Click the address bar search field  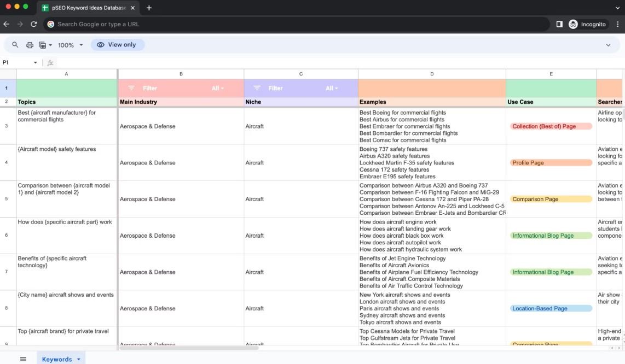pyautogui.click(x=296, y=24)
